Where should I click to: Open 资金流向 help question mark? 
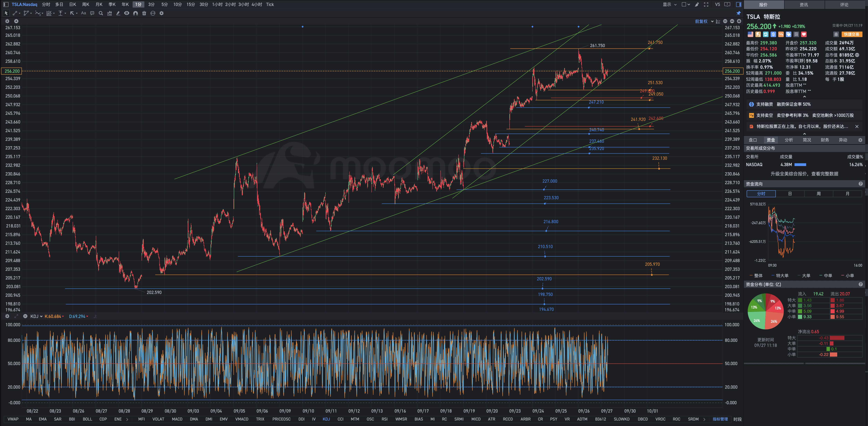[861, 184]
